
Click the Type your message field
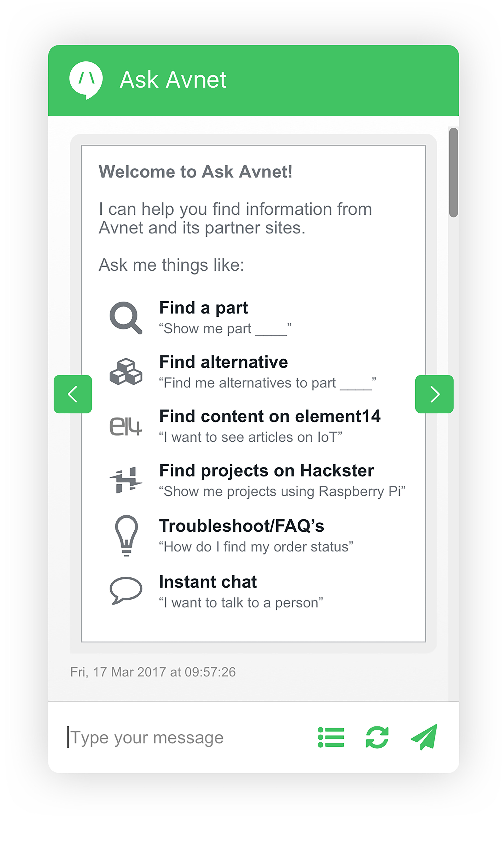(183, 737)
